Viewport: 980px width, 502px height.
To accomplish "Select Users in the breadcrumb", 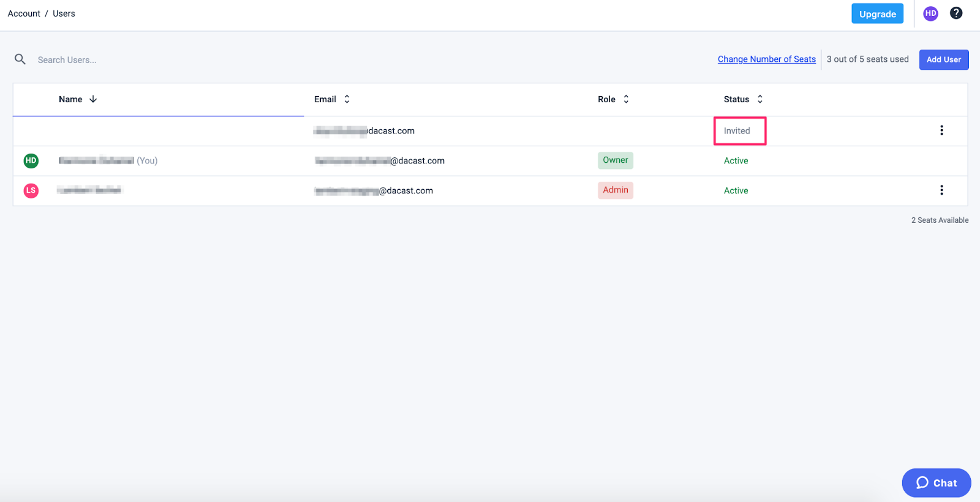I will coord(64,13).
